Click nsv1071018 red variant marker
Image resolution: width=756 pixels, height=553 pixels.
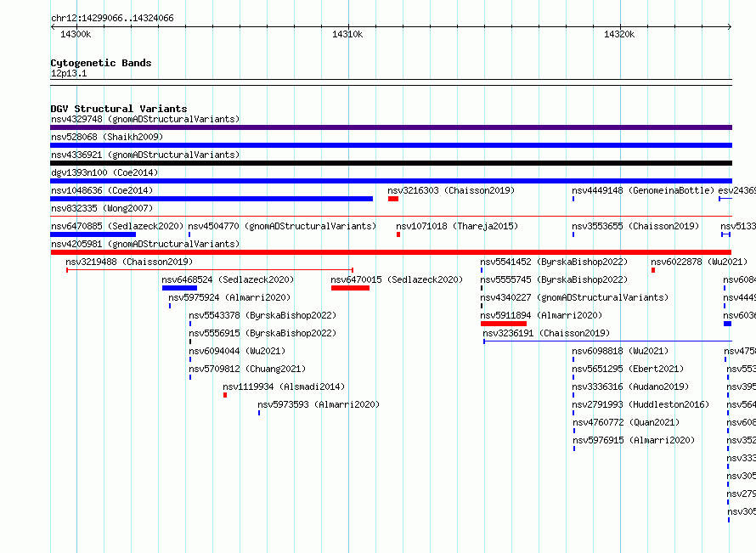398,234
